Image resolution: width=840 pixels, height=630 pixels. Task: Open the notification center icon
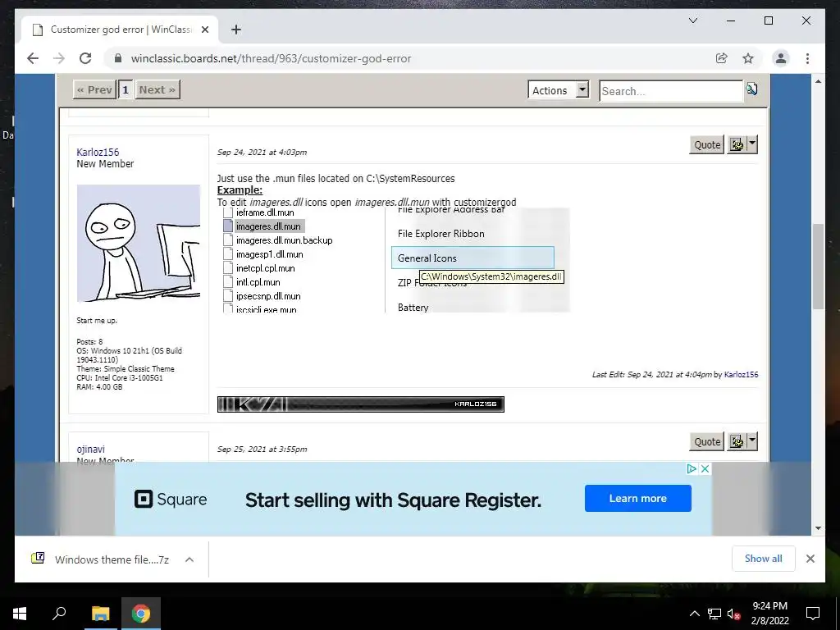[x=813, y=614]
